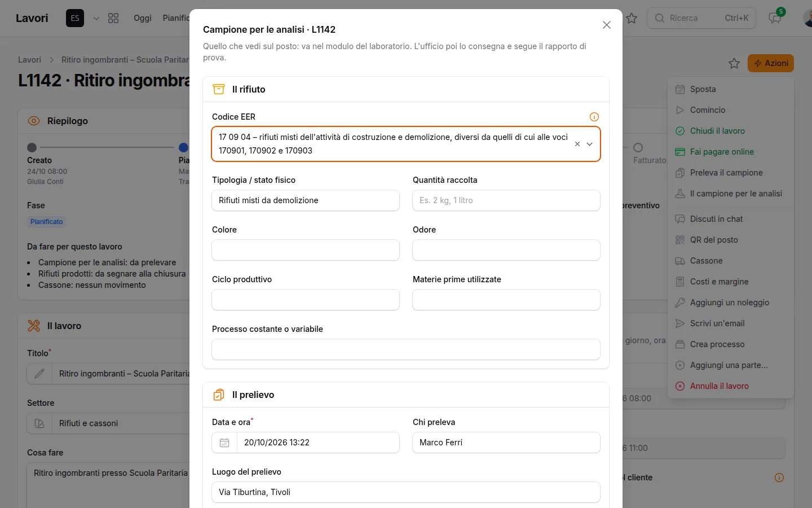Choose Comincio in the actions menu
Image resolution: width=812 pixels, height=508 pixels.
(x=731, y=110)
